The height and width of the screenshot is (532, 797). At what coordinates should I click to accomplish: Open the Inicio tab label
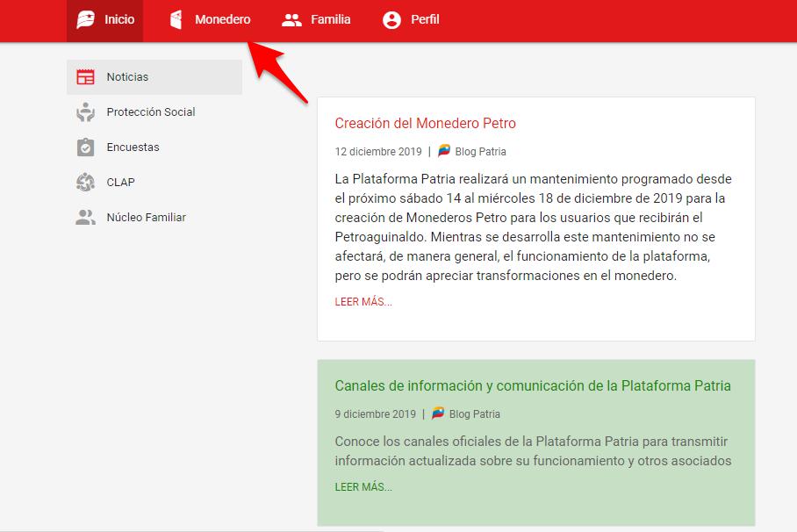pos(119,20)
